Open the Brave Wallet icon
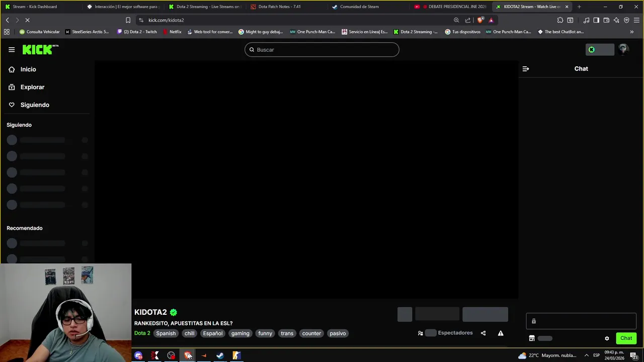 606,20
